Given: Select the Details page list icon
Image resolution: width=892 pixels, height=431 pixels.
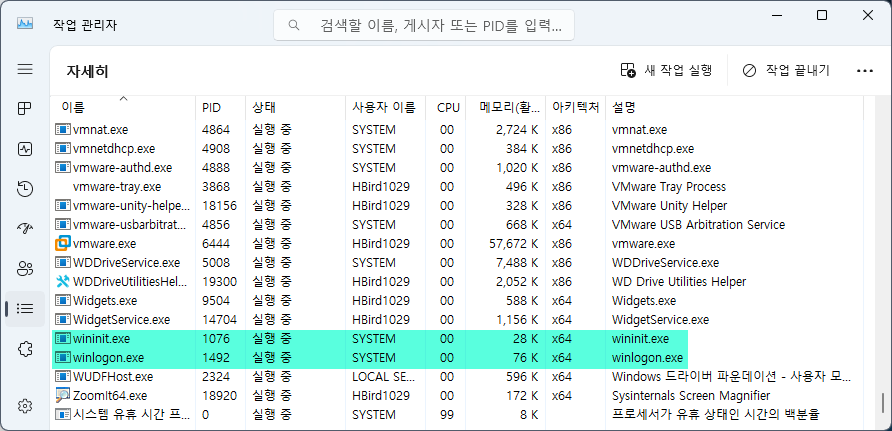Looking at the screenshot, I should tap(25, 309).
